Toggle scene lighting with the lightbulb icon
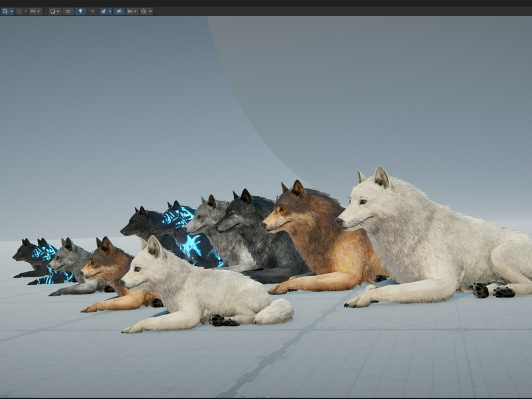Screen dimensions: 532x399 click(80, 11)
